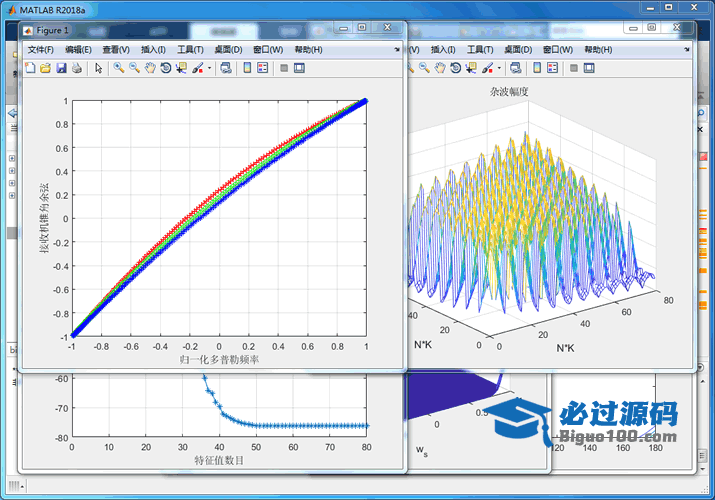Select Rotate 3D tool in Figure 1
This screenshot has width=715, height=500.
[166, 68]
